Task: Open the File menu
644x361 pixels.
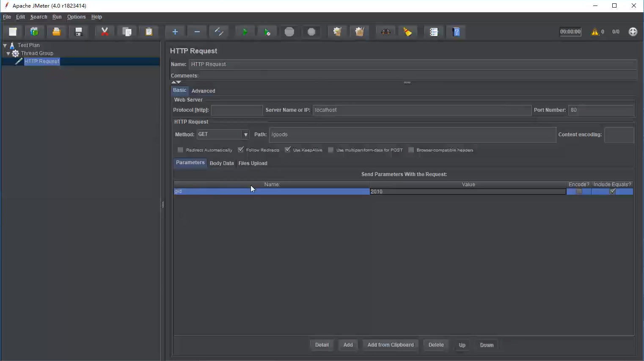Action: pos(7,17)
